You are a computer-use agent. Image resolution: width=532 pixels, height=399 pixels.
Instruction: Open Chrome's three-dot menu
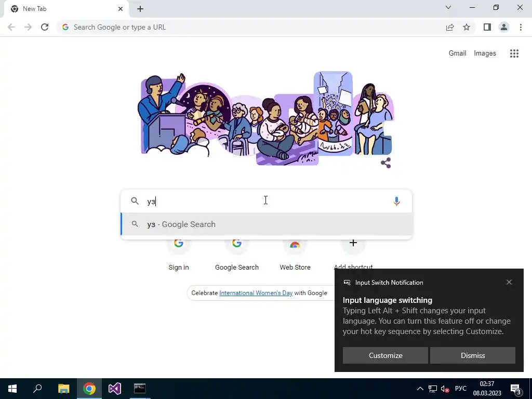pyautogui.click(x=521, y=27)
